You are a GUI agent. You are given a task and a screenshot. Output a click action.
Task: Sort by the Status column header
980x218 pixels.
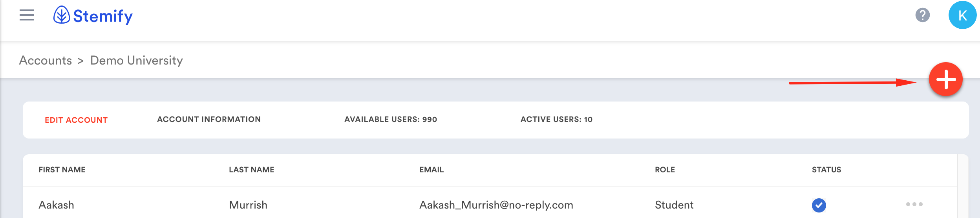[x=826, y=170]
